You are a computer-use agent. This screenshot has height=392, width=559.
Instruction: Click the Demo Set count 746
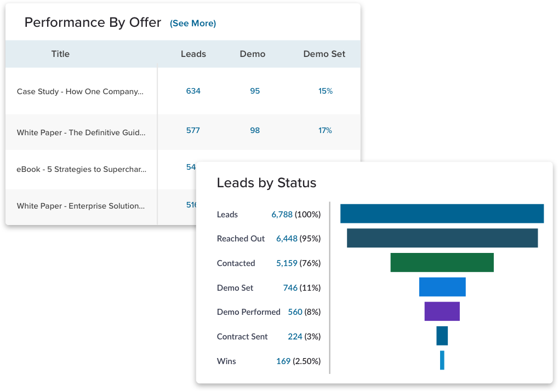coord(290,287)
